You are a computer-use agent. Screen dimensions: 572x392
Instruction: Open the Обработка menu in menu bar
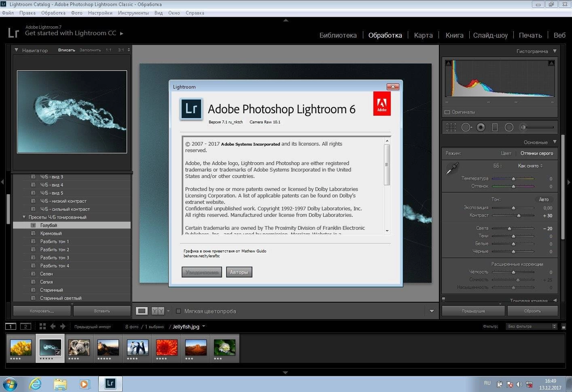tap(53, 13)
